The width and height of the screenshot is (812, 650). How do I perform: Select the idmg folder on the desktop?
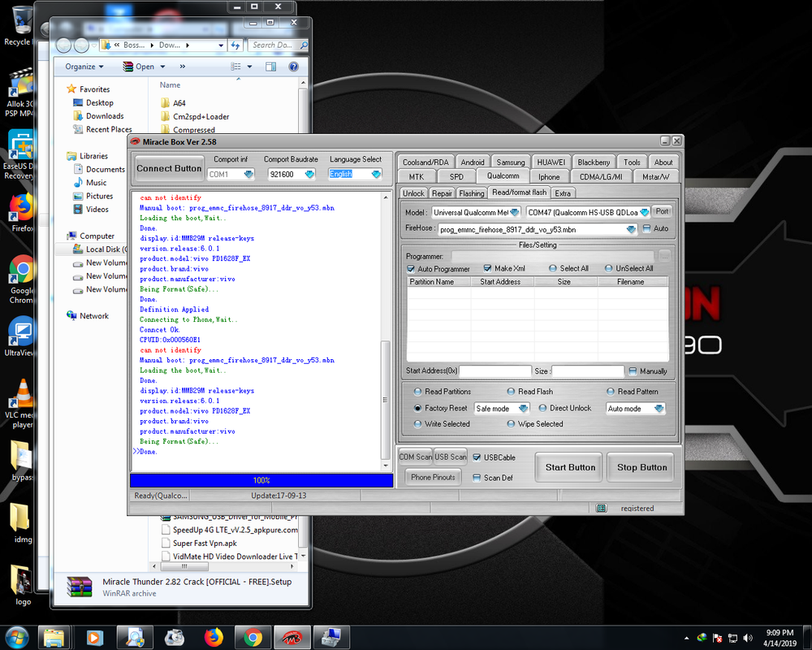click(x=21, y=522)
